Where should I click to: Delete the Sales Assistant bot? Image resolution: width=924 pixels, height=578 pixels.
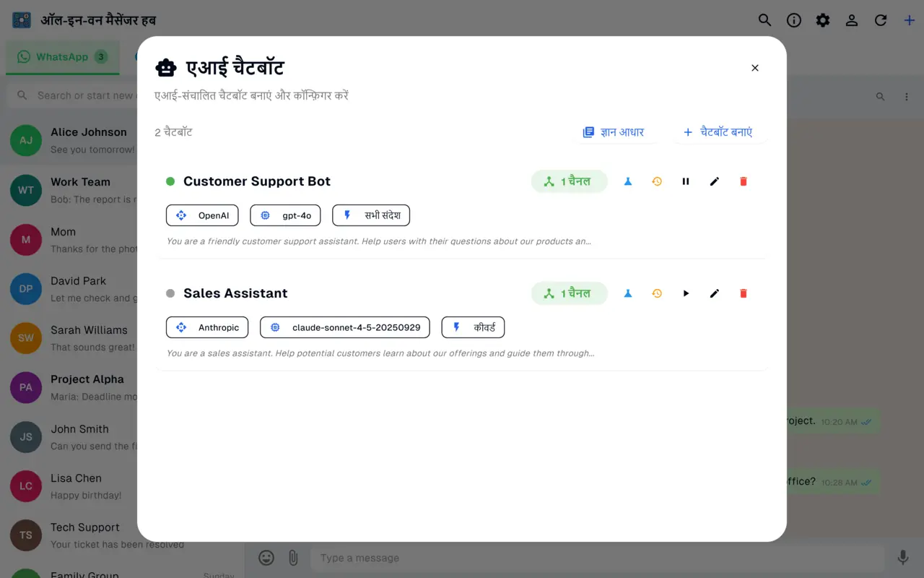tap(744, 293)
